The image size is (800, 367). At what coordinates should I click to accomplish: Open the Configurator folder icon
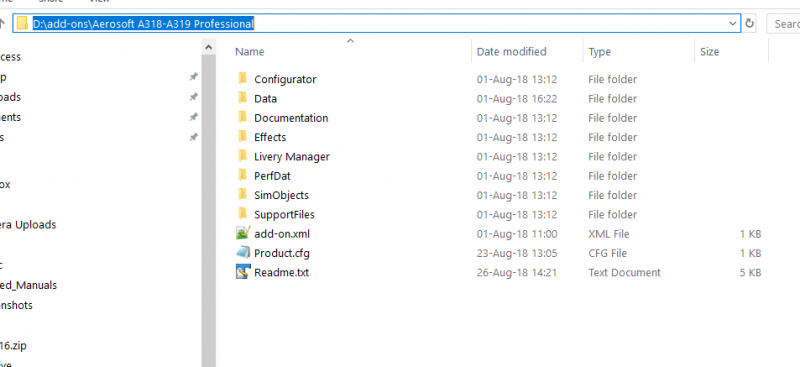tap(242, 79)
